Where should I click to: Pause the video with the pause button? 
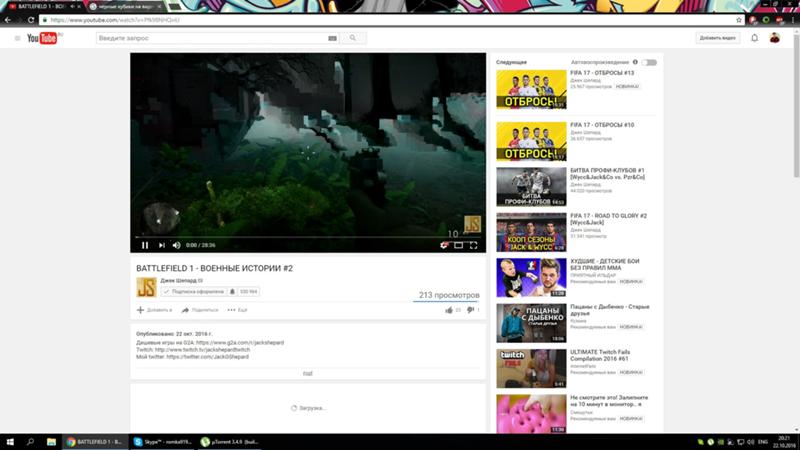pos(145,245)
